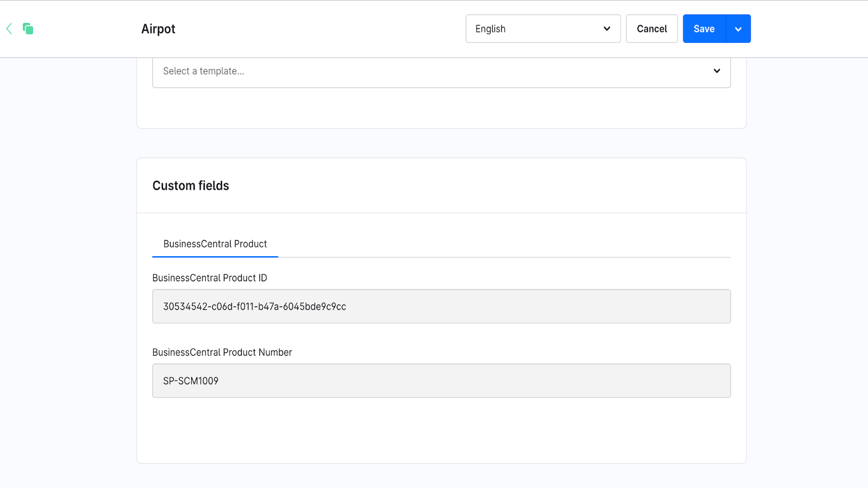Switch to the BusinessCentral Product tab
This screenshot has height=488, width=868.
215,244
